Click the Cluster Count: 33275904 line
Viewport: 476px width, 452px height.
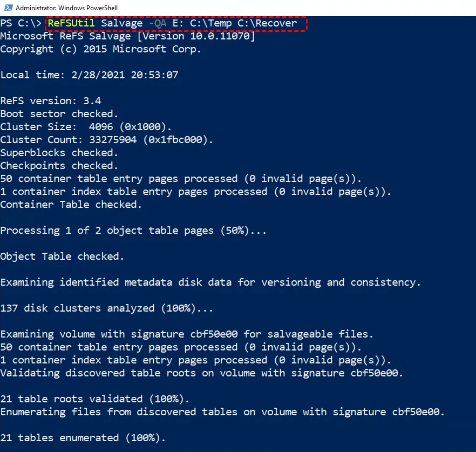coord(106,140)
